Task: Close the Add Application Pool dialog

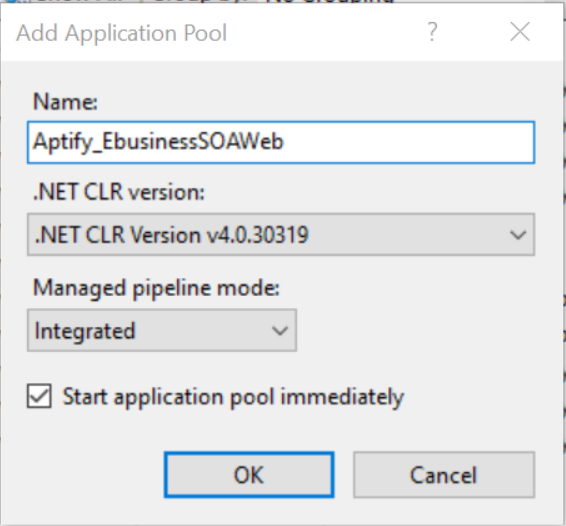Action: coord(520,32)
